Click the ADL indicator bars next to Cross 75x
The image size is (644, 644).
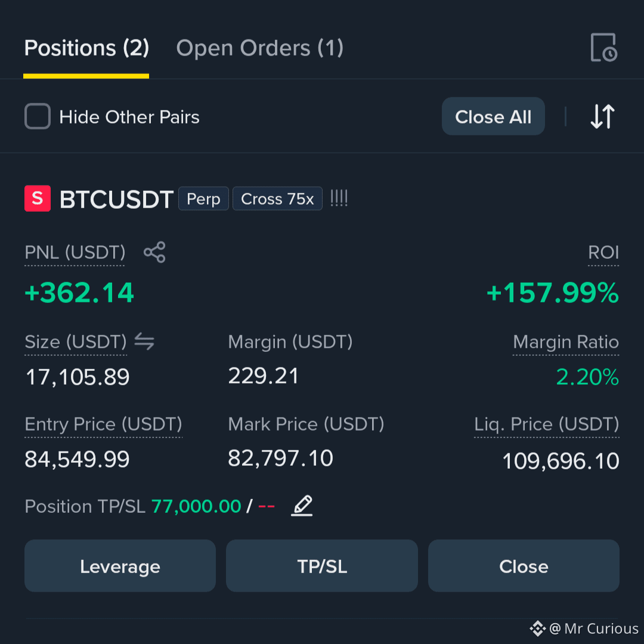pos(339,199)
